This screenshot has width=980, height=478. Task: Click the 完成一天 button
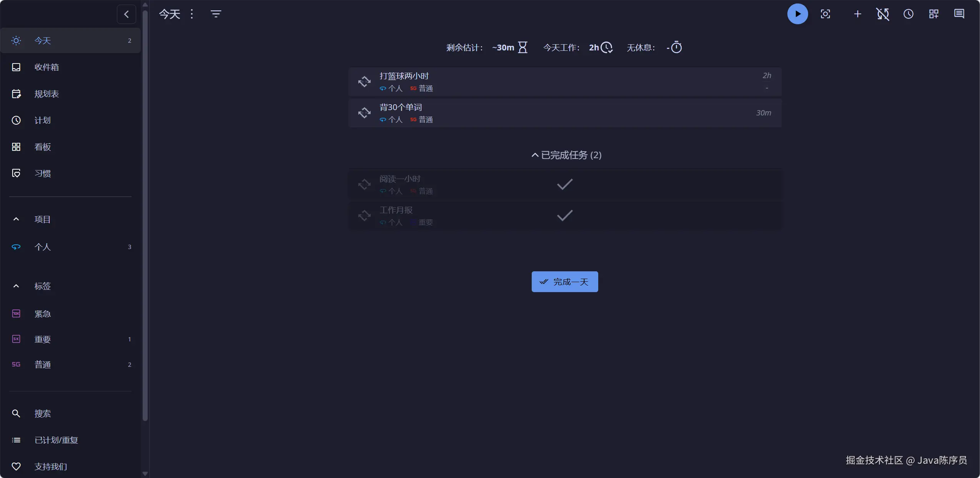tap(564, 282)
